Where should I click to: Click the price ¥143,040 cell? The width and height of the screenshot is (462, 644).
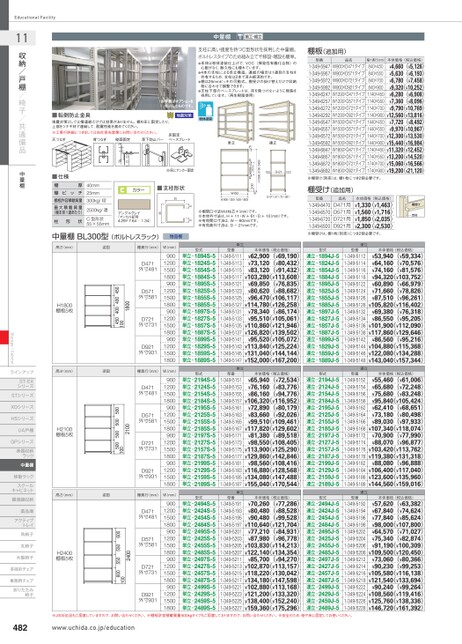coord(381,360)
